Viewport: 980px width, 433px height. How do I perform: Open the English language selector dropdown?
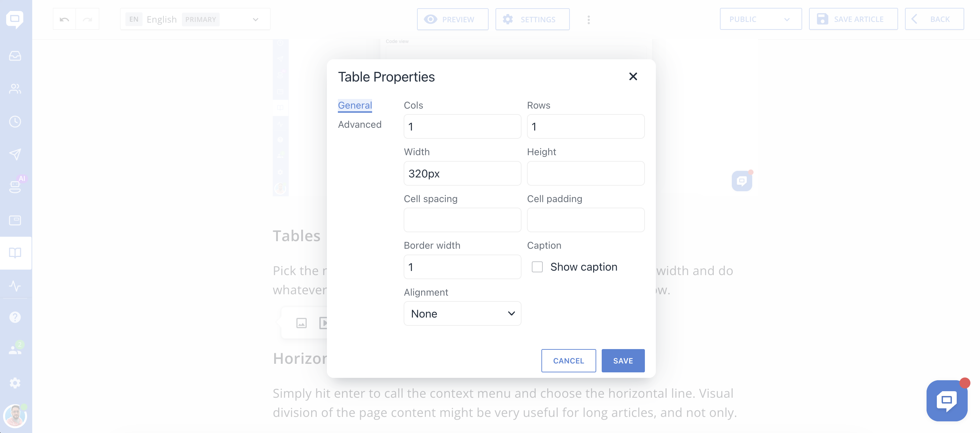pos(195,20)
